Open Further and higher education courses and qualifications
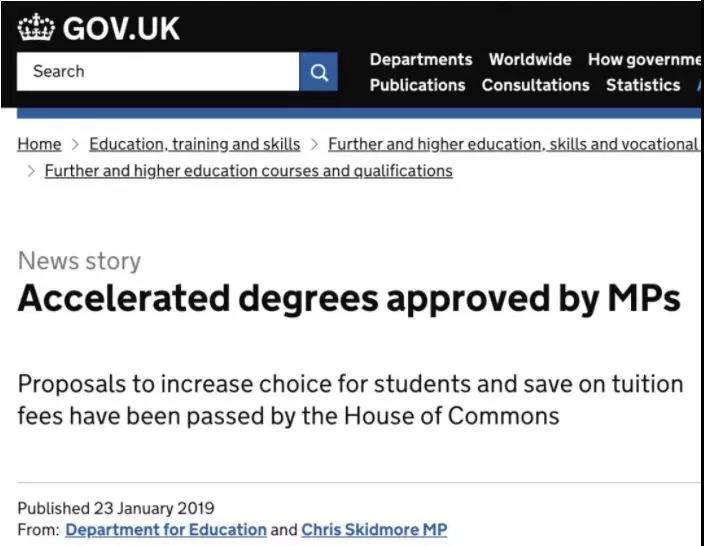 pyautogui.click(x=248, y=171)
